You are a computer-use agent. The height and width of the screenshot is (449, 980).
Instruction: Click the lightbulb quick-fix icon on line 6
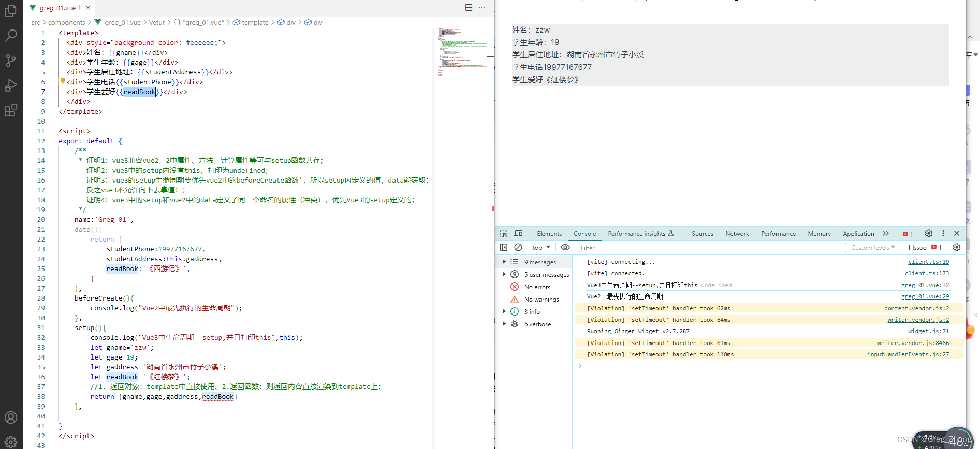(x=63, y=81)
